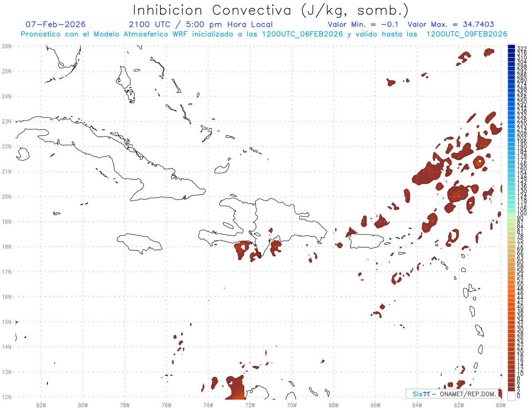Click the pale green swatch just below 100
The height and width of the screenshot is (411, 532).
[x=511, y=216]
